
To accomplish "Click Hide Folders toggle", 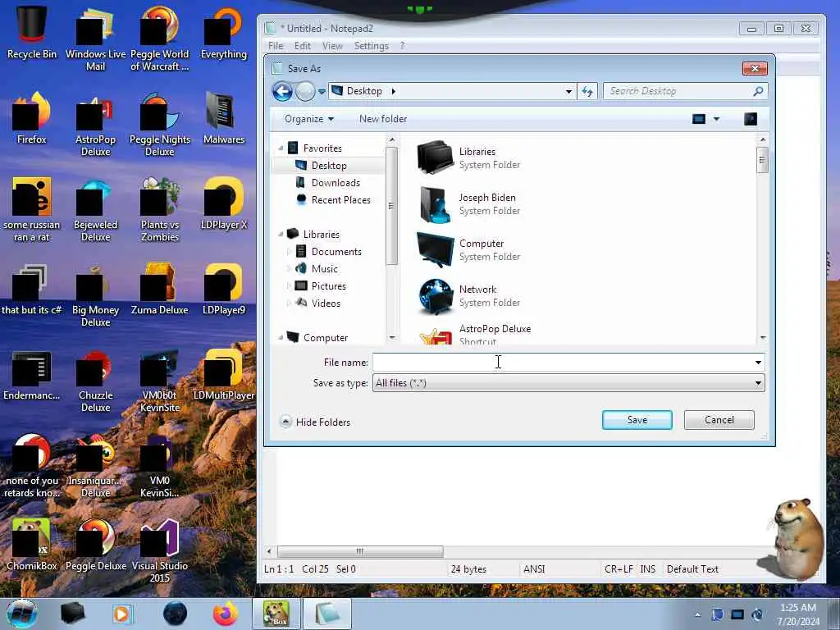I will pyautogui.click(x=315, y=422).
